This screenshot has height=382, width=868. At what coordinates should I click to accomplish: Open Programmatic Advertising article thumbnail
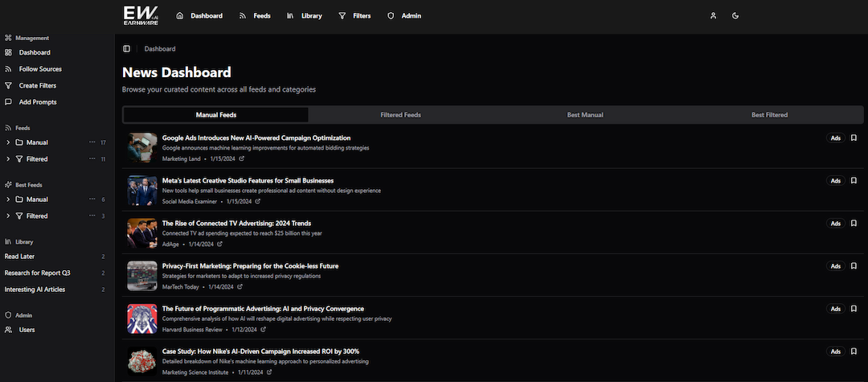pos(142,318)
